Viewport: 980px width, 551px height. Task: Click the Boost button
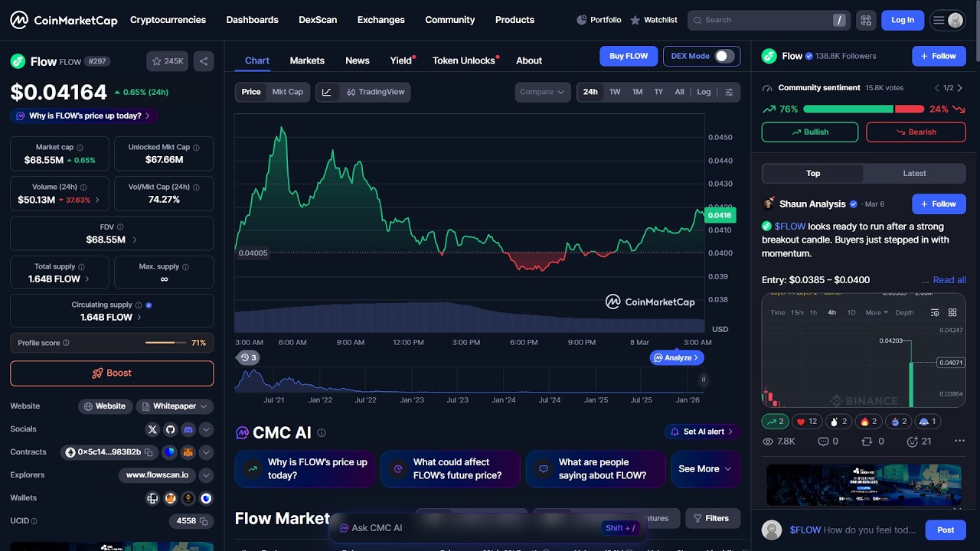coord(112,373)
